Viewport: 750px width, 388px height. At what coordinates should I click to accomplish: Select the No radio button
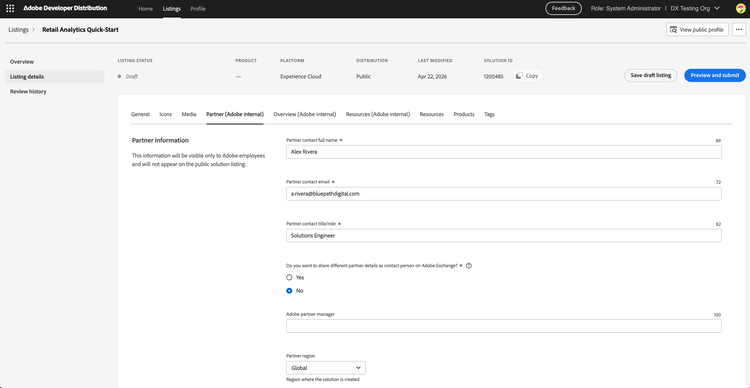click(x=289, y=291)
